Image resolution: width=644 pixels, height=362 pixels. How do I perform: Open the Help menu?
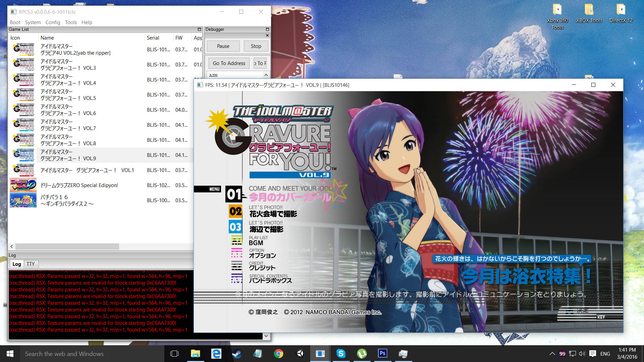[x=87, y=22]
